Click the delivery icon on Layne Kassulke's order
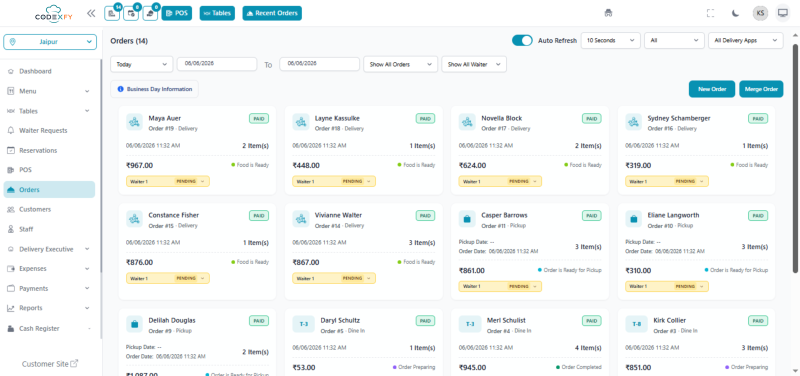 pyautogui.click(x=301, y=122)
